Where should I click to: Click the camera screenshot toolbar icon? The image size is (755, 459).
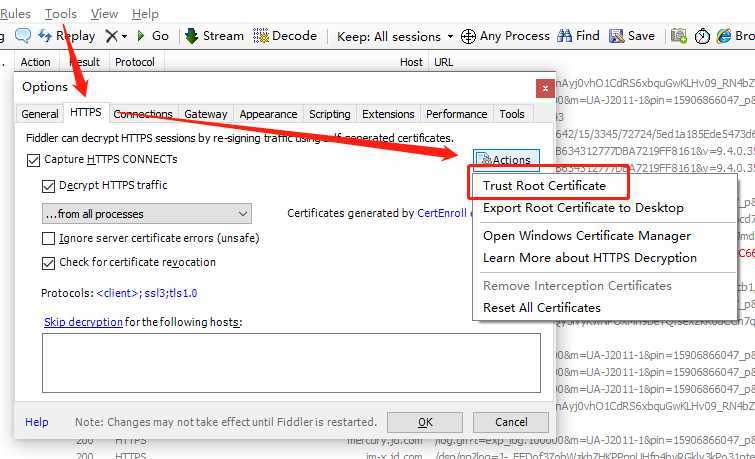(x=679, y=36)
